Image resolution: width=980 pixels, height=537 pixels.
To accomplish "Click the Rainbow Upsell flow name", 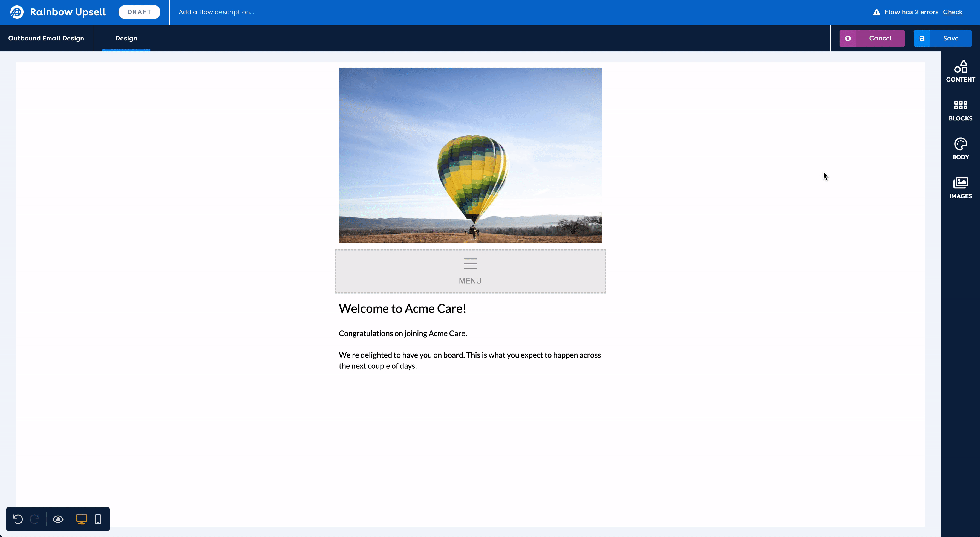I will pos(68,12).
